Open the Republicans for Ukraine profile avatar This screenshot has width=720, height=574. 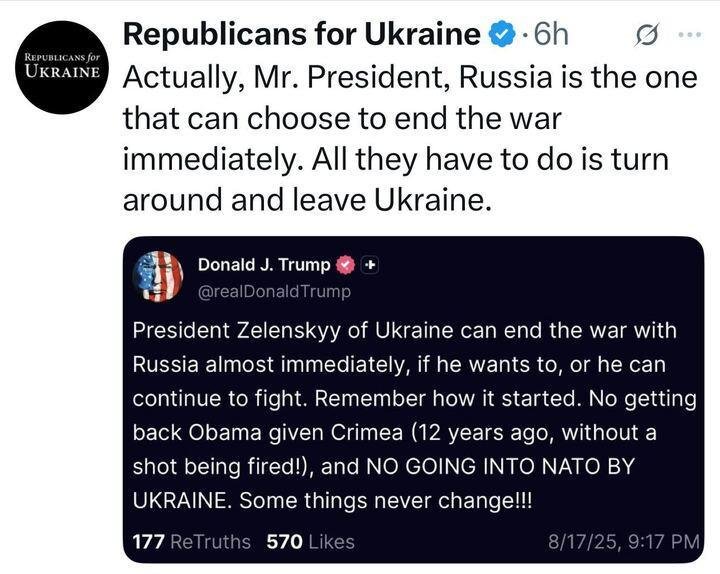[x=62, y=67]
